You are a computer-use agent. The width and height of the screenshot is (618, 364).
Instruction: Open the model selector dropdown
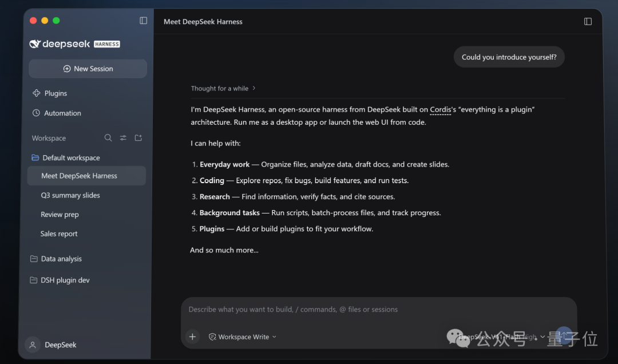click(502, 337)
